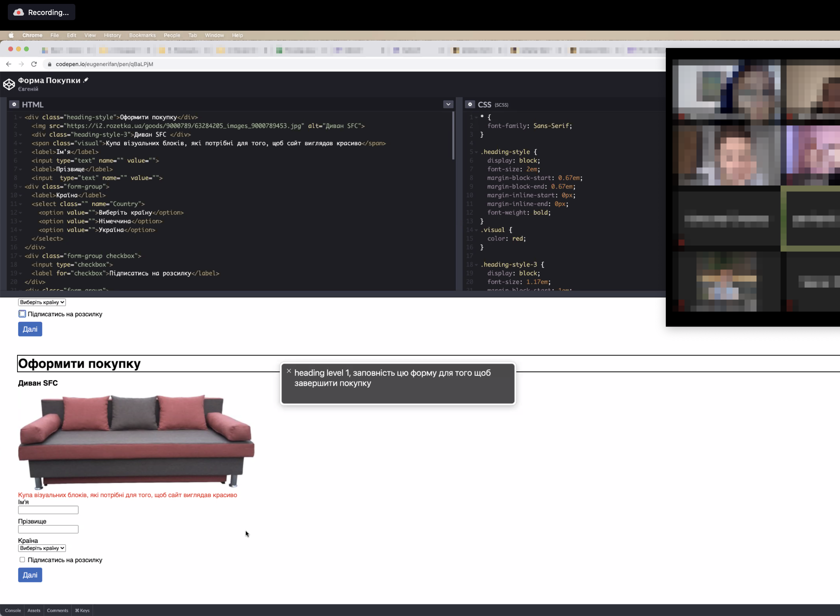Open Євгеній's profile link

coord(28,89)
